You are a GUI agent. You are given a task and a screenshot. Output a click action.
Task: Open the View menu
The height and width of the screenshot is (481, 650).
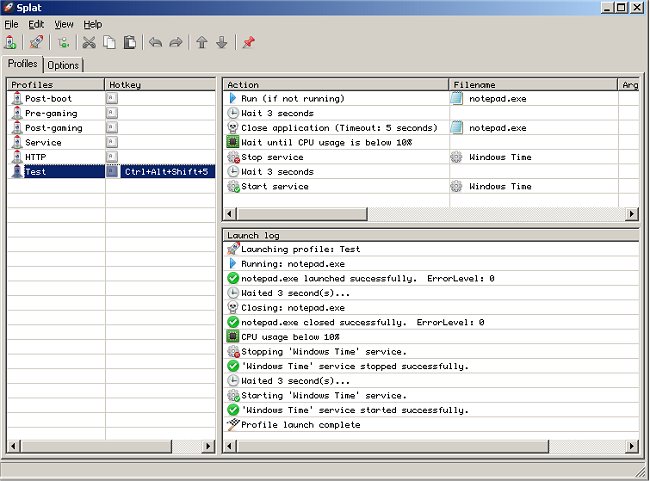[64, 24]
